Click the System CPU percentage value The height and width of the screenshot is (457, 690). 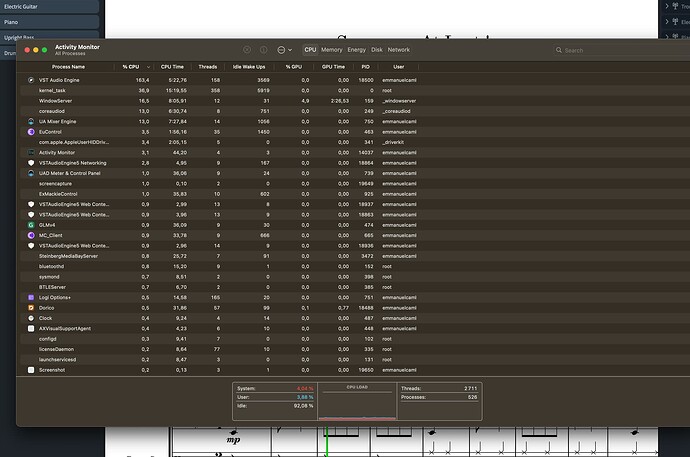click(x=305, y=388)
